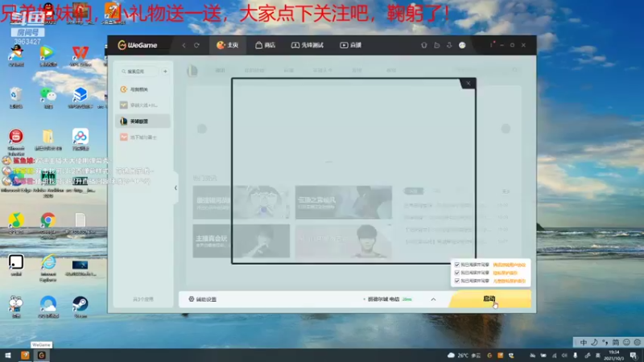Toggle the second agreement checkbox
The width and height of the screenshot is (644, 362).
tap(456, 273)
